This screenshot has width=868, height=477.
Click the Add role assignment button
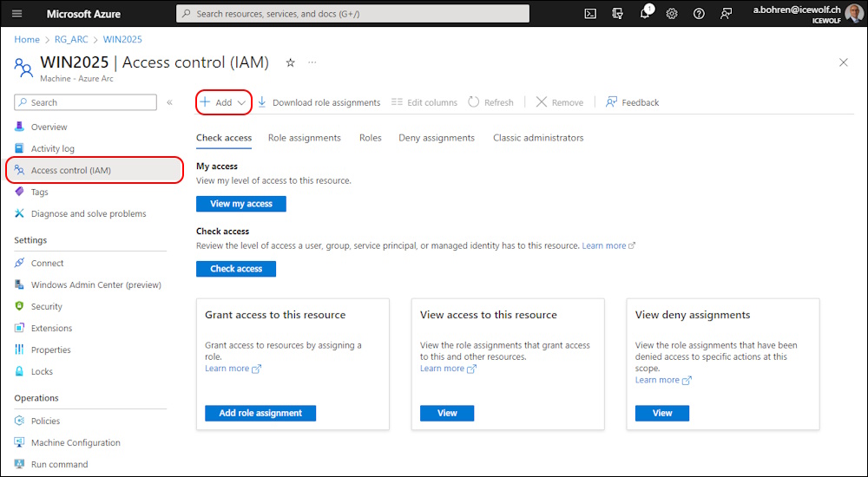(260, 414)
